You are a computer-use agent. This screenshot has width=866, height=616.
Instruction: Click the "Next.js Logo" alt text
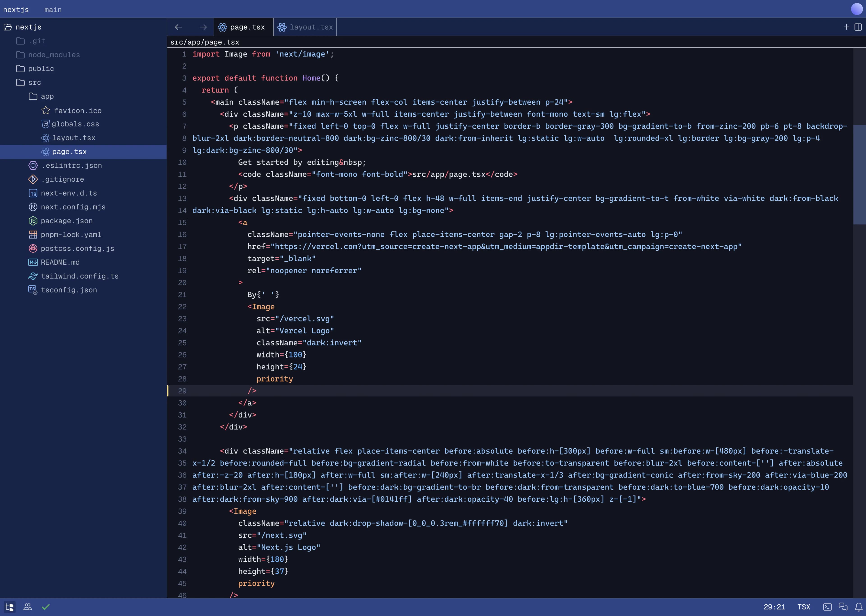(288, 547)
